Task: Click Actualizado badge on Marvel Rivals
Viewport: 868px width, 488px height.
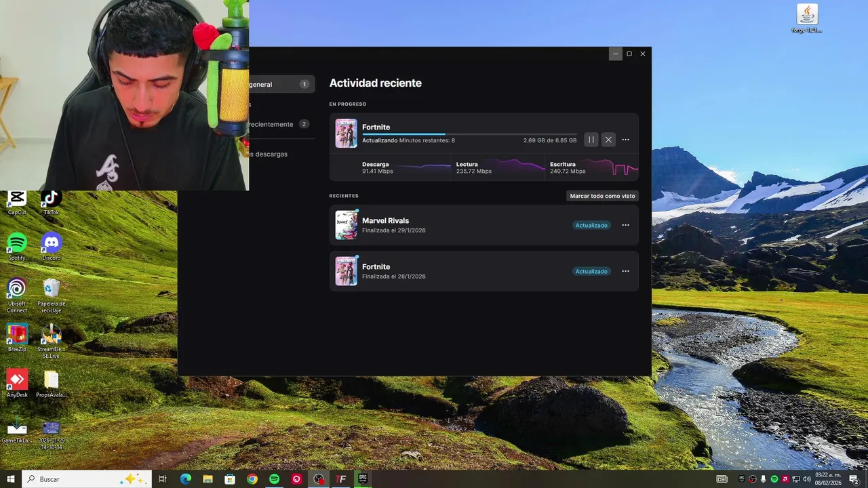Action: click(591, 225)
